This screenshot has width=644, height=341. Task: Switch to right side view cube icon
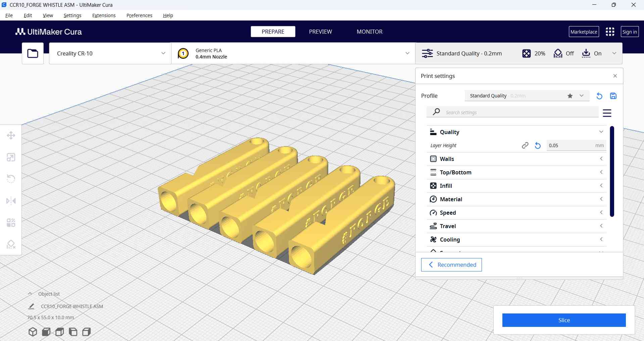86,332
